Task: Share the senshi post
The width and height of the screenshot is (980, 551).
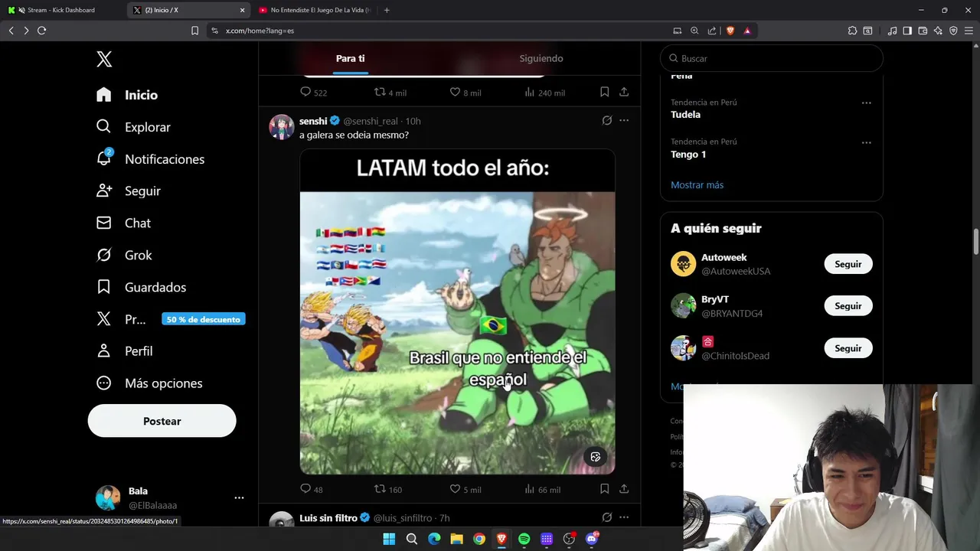Action: coord(624,488)
